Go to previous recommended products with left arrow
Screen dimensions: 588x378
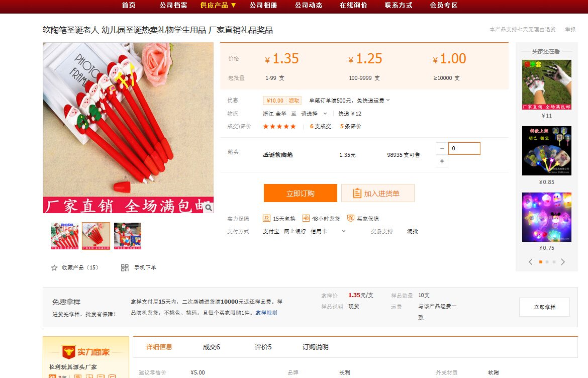click(530, 262)
